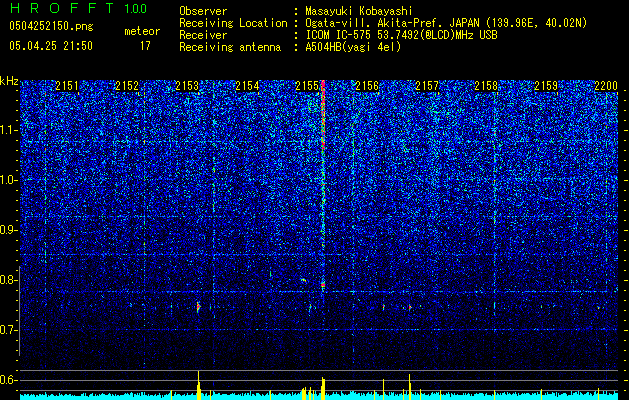Click the filename 0504252150.png
Viewport: 629px width, 400px height.
(51, 26)
